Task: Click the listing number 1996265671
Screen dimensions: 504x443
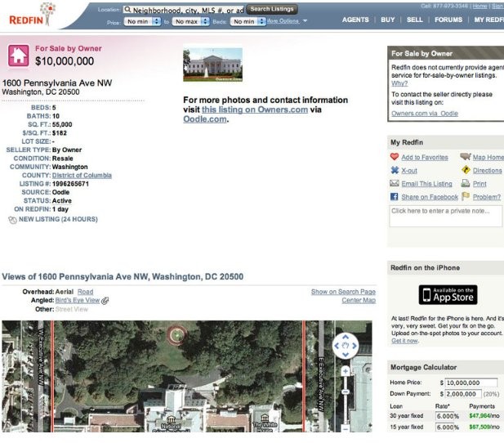Action: (x=70, y=184)
